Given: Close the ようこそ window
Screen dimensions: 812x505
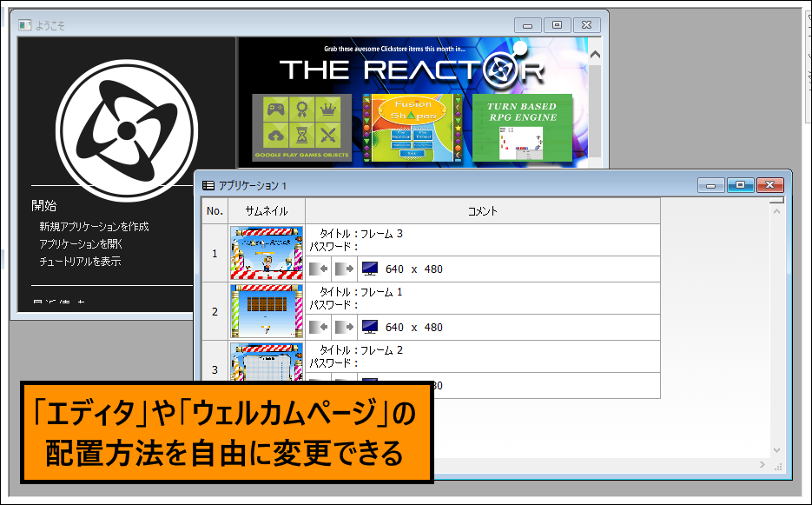Looking at the screenshot, I should click(587, 25).
